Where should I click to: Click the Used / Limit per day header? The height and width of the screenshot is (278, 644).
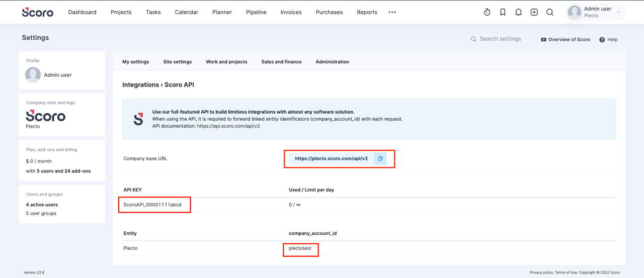(x=311, y=190)
